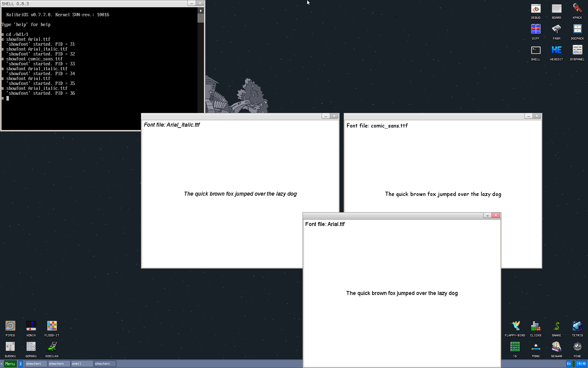Launch the FLAPPY-BIRD game icon
Screen dimensions: 588x368
515,326
